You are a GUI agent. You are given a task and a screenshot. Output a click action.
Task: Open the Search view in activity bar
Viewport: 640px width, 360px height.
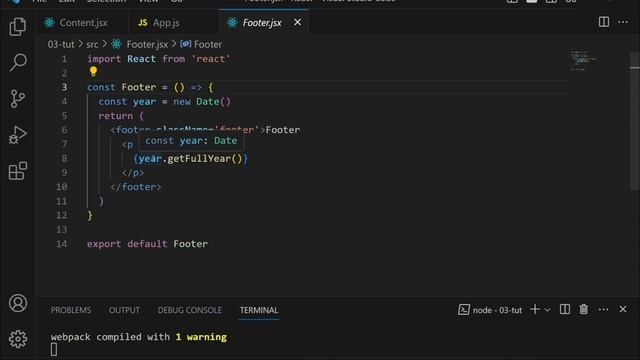tap(18, 62)
